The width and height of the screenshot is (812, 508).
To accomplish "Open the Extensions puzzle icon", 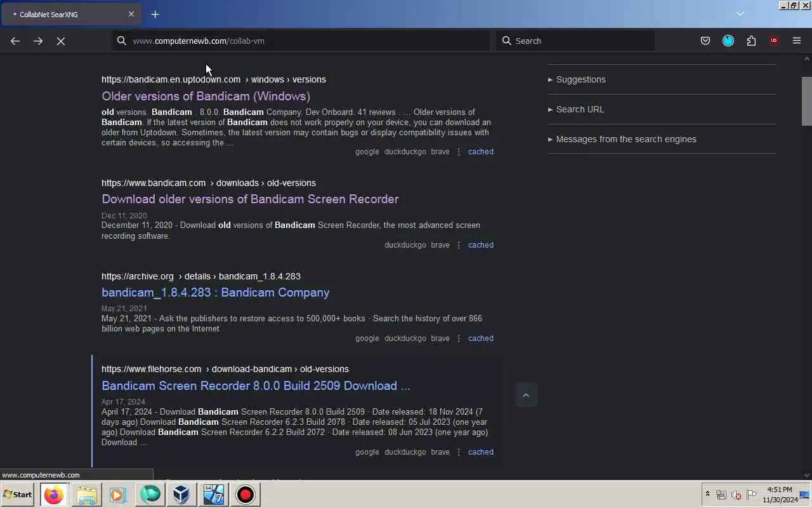I will (x=751, y=41).
